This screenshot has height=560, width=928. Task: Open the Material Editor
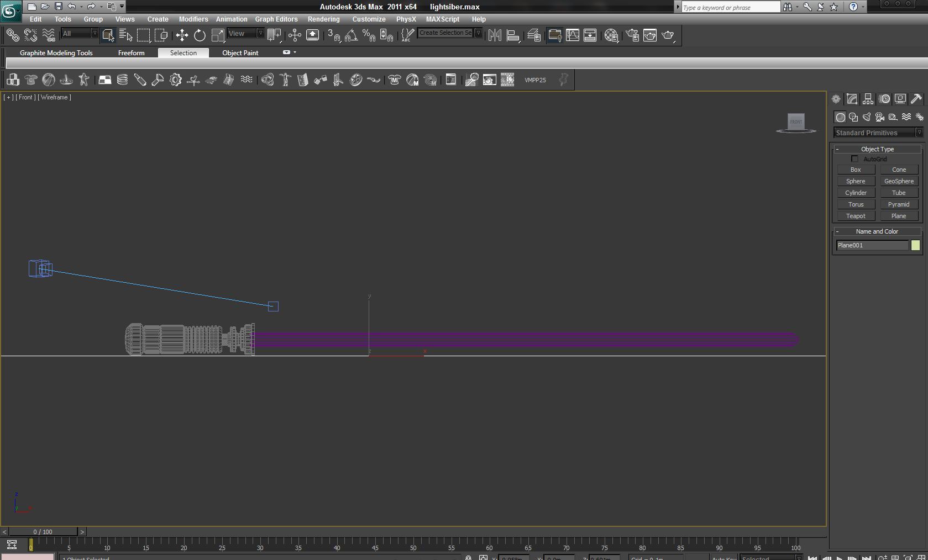pyautogui.click(x=611, y=35)
